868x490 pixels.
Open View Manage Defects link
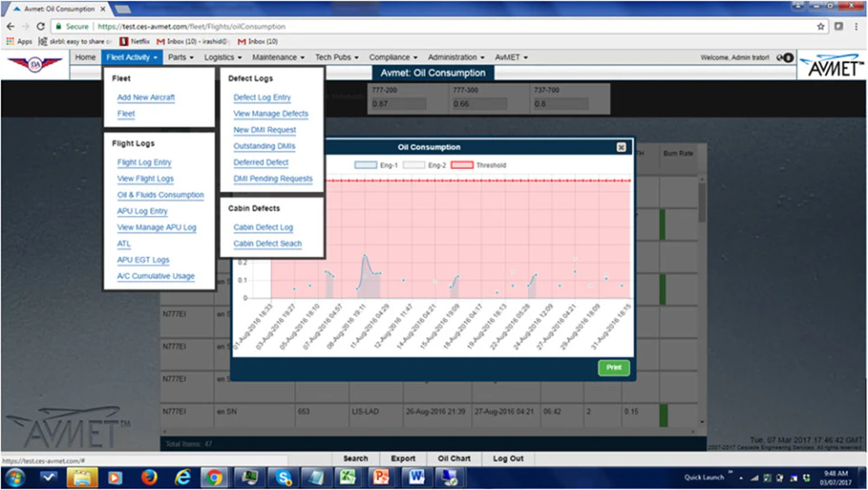(270, 114)
